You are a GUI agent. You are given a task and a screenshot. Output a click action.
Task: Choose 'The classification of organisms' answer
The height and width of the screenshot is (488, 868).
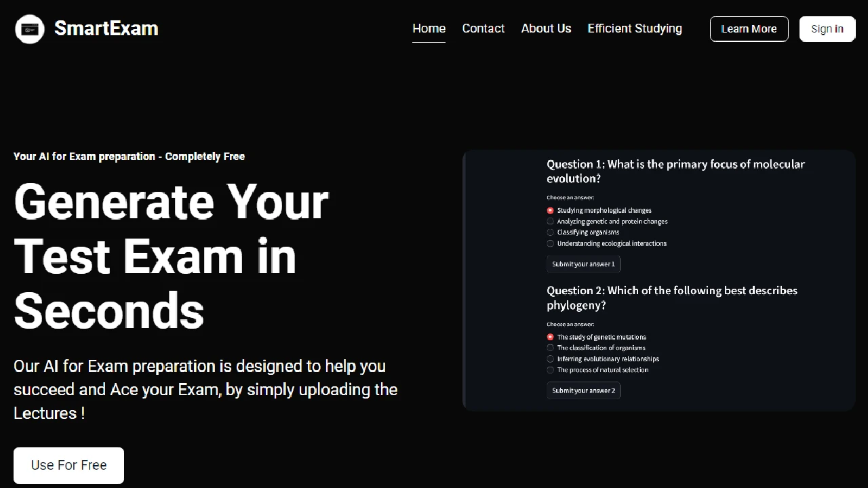pyautogui.click(x=551, y=348)
